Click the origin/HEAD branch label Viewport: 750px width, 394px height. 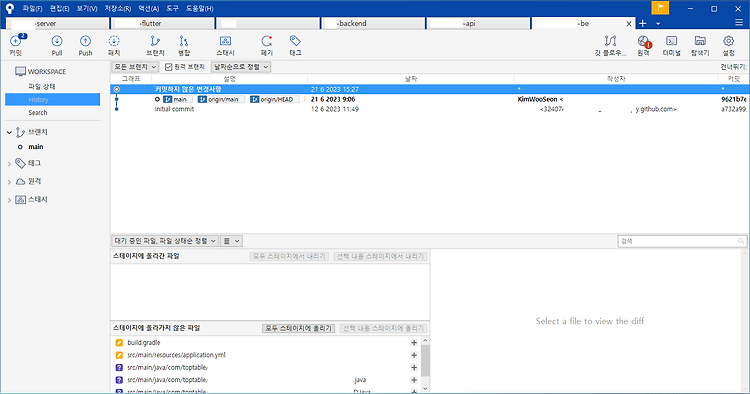coord(275,99)
